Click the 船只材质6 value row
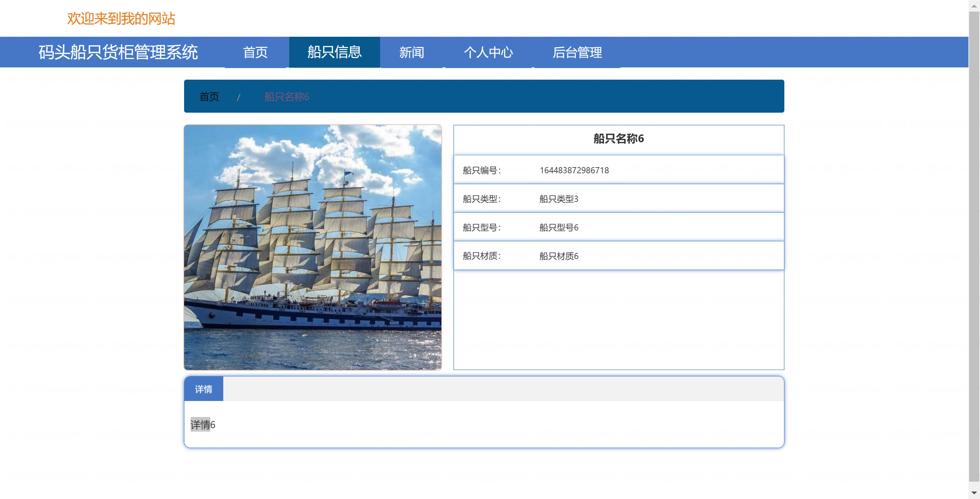Screen dimensions: 980x499 619,256
